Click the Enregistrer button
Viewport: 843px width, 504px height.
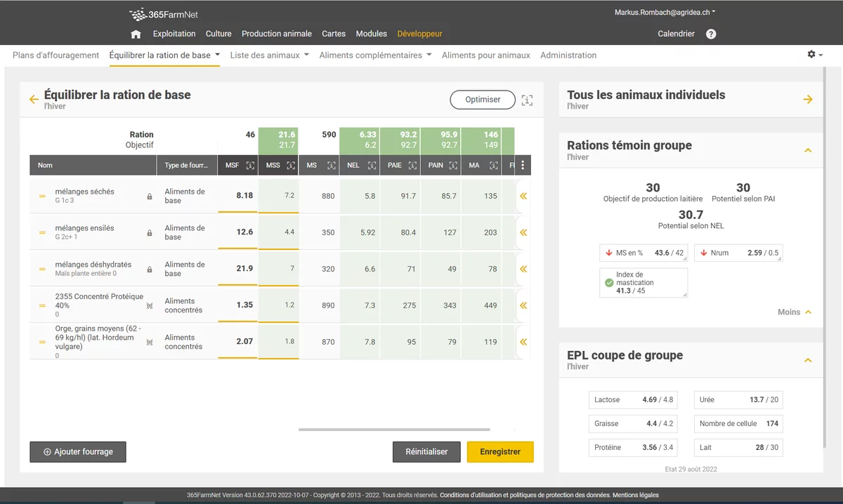point(500,452)
